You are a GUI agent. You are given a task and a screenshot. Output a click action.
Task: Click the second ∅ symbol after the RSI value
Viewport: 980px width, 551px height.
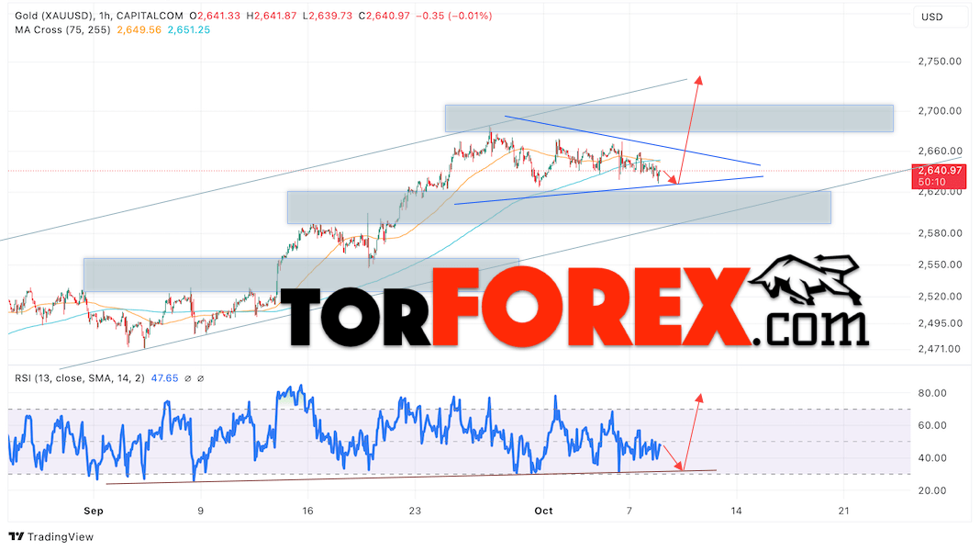pos(200,377)
